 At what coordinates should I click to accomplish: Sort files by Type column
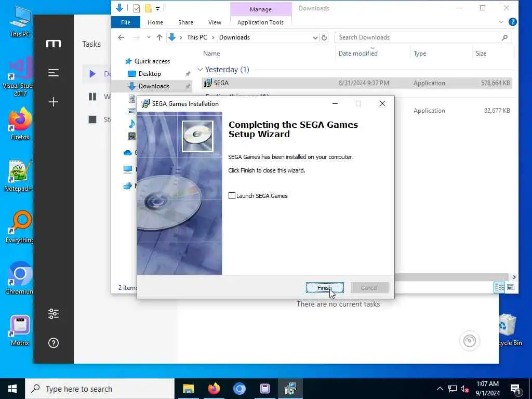coord(420,54)
